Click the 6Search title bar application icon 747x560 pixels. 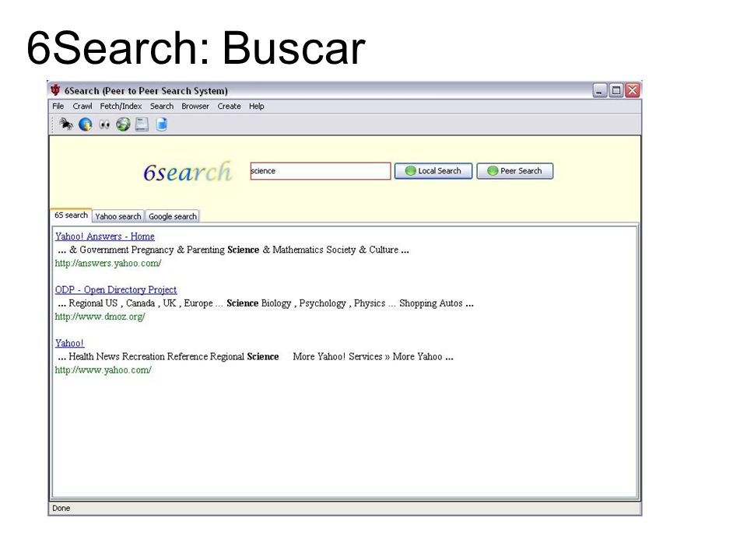coord(56,90)
